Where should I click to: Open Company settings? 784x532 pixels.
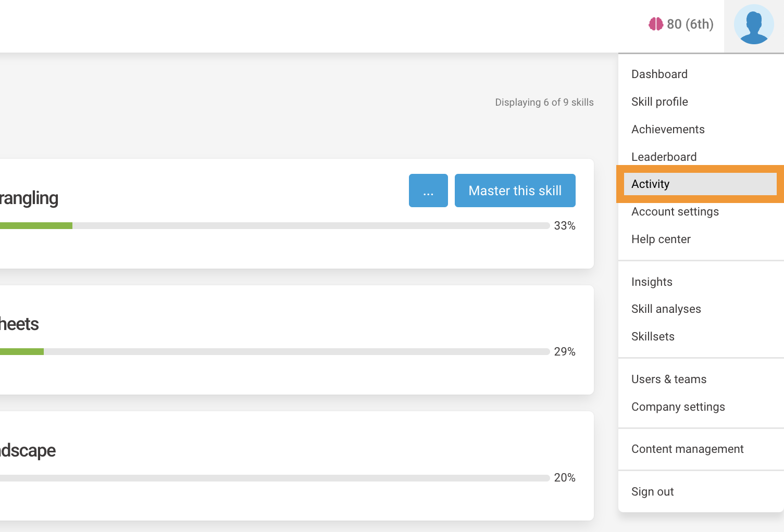click(678, 407)
